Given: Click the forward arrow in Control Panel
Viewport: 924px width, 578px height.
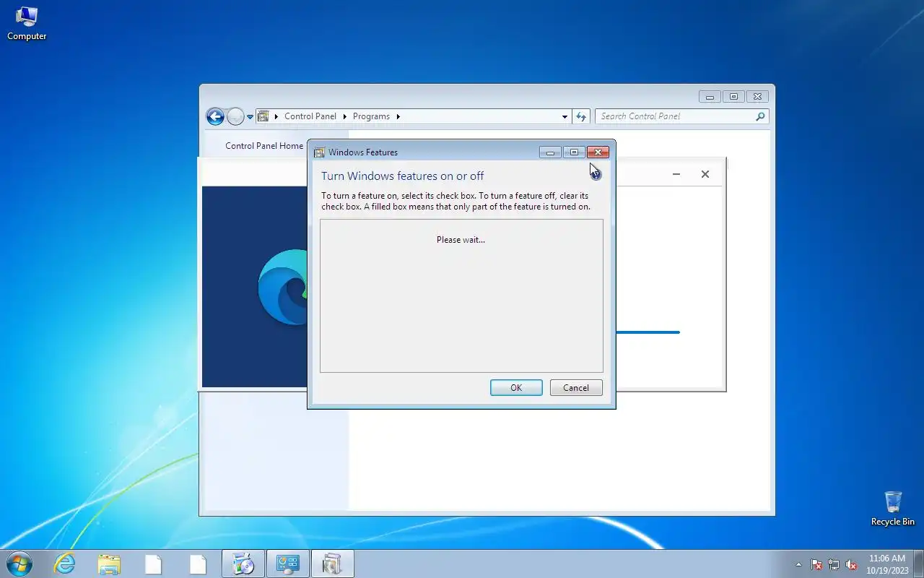Looking at the screenshot, I should coord(235,116).
